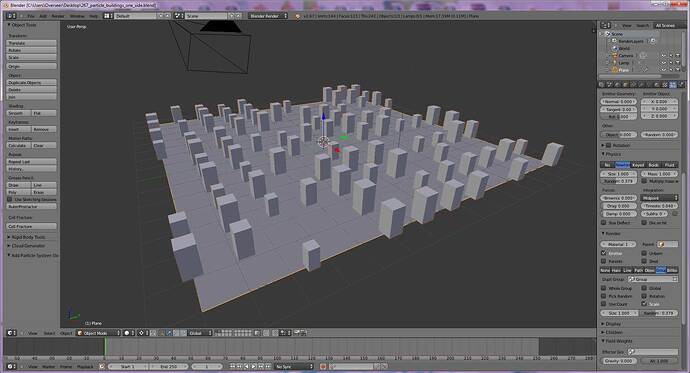The image size is (690, 373).
Task: Toggle the Scale checkbox under Dupli Group
Action: [644, 304]
